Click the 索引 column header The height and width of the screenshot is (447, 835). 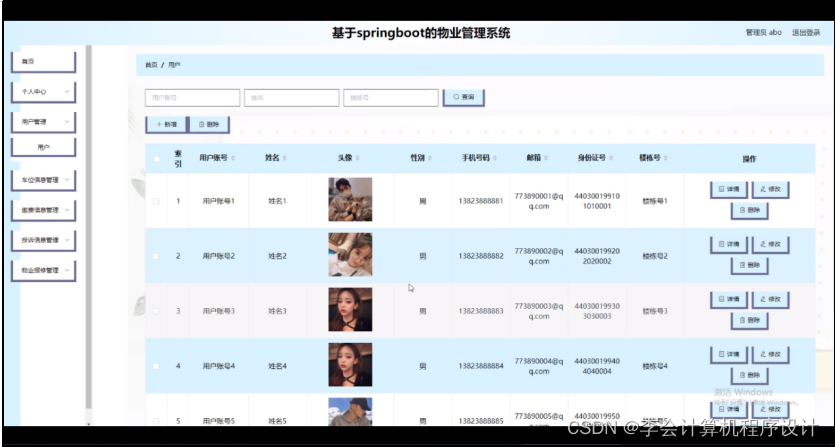tap(178, 159)
